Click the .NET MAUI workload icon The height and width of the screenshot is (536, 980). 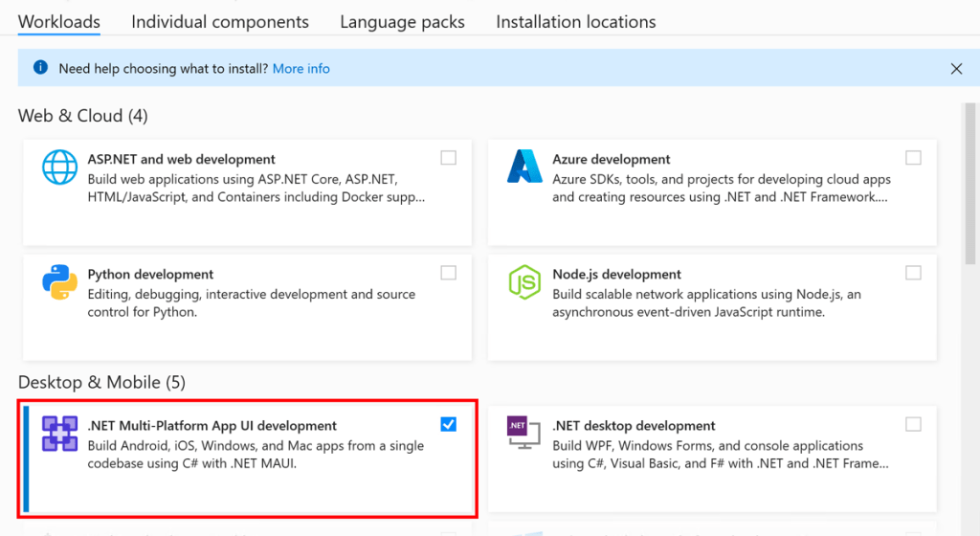[59, 435]
